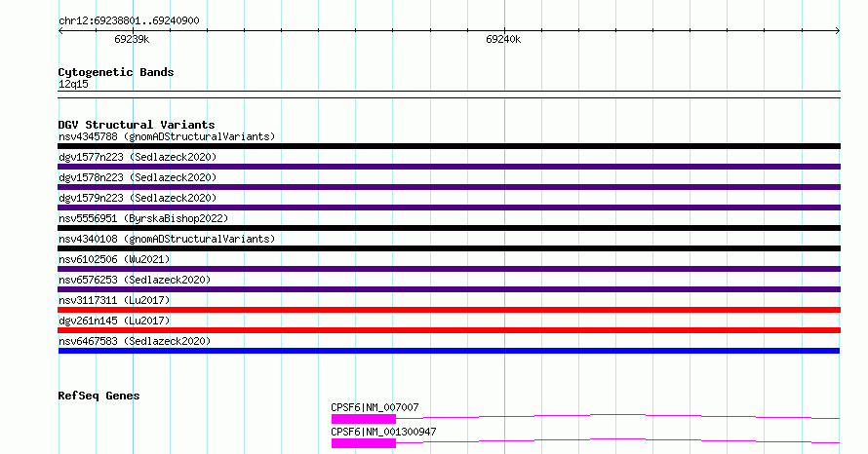
Task: Click the dgv1578n223 (Sedlazeck2020) label
Action: click(x=138, y=177)
